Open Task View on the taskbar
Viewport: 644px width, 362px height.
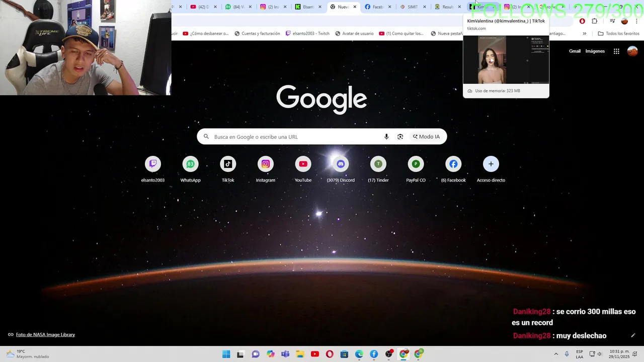pos(240,354)
